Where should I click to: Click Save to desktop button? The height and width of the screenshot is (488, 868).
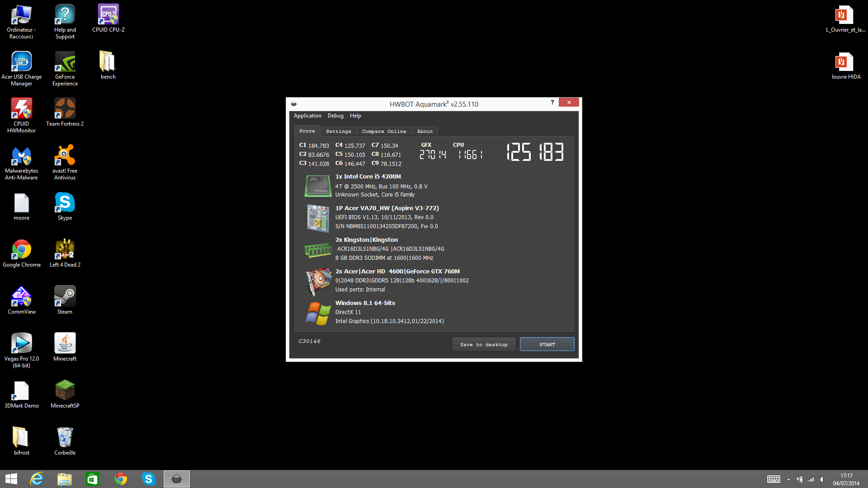[484, 344]
